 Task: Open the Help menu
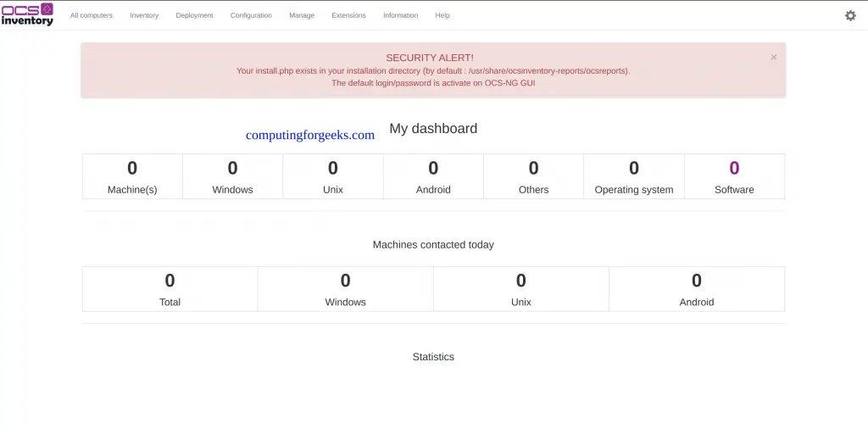(442, 15)
